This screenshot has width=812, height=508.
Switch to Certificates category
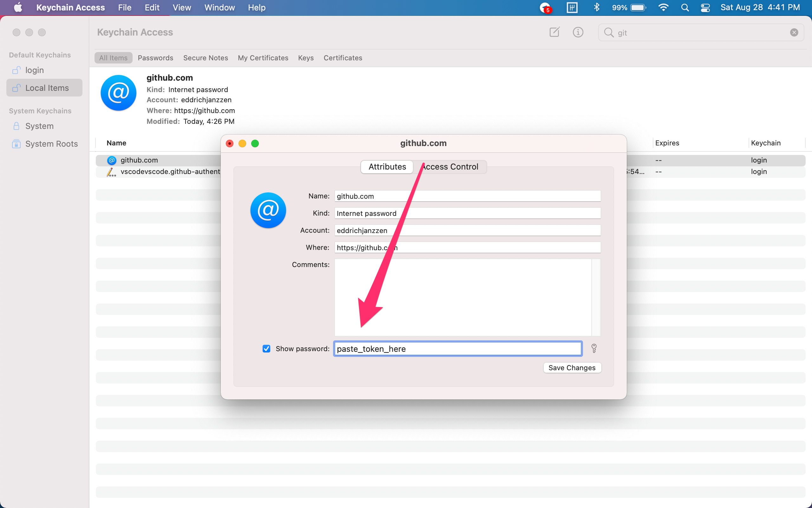point(343,58)
